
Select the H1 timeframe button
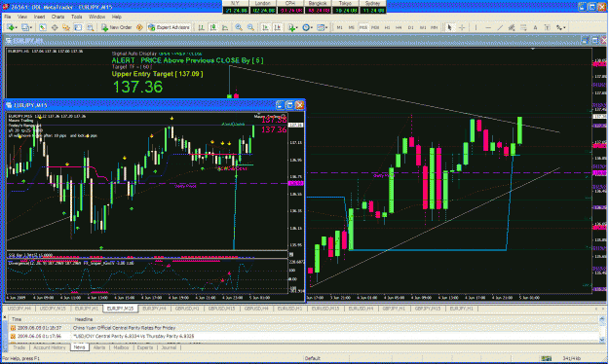(387, 27)
